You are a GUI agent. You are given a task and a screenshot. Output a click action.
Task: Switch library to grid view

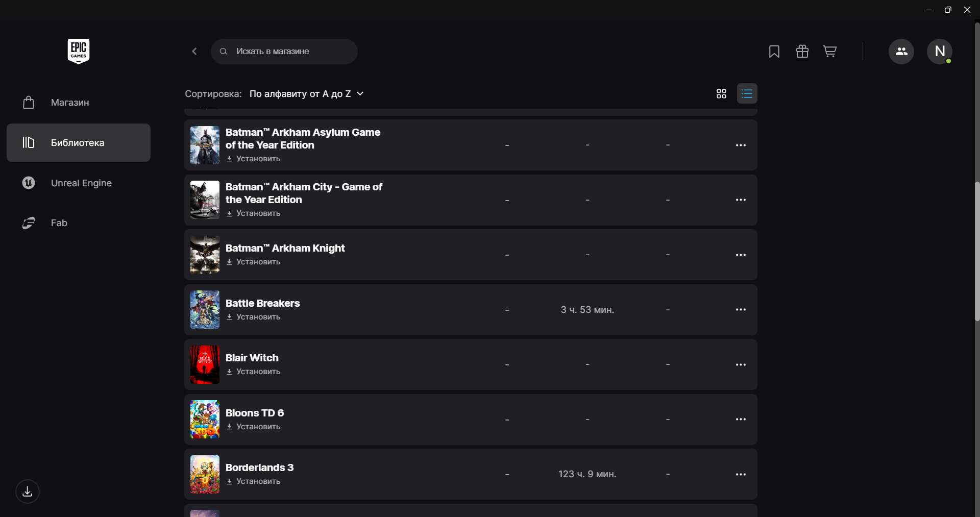(x=721, y=94)
